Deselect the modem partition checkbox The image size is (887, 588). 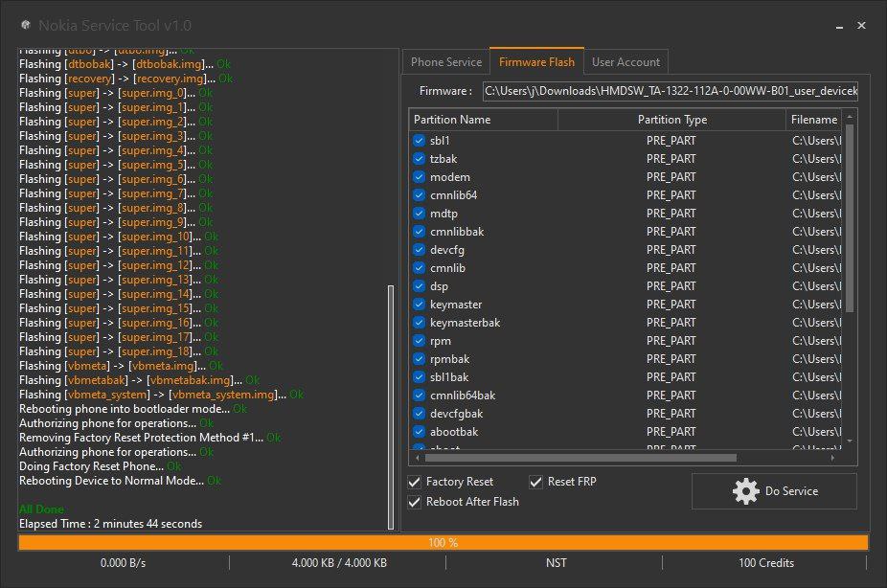(419, 176)
